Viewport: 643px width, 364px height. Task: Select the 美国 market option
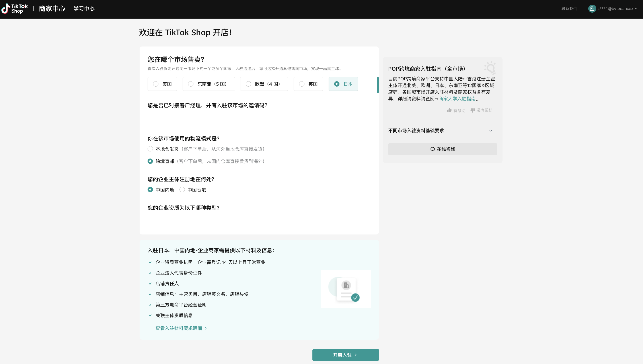(x=162, y=84)
